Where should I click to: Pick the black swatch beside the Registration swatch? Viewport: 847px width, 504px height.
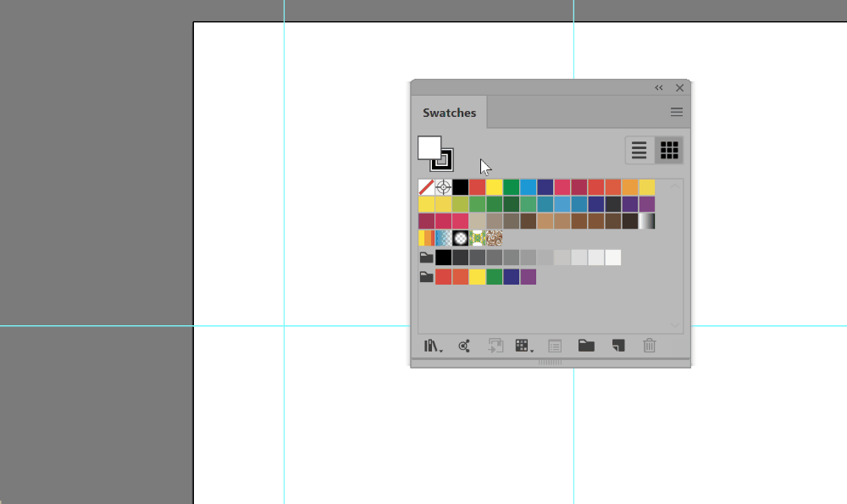pyautogui.click(x=460, y=187)
